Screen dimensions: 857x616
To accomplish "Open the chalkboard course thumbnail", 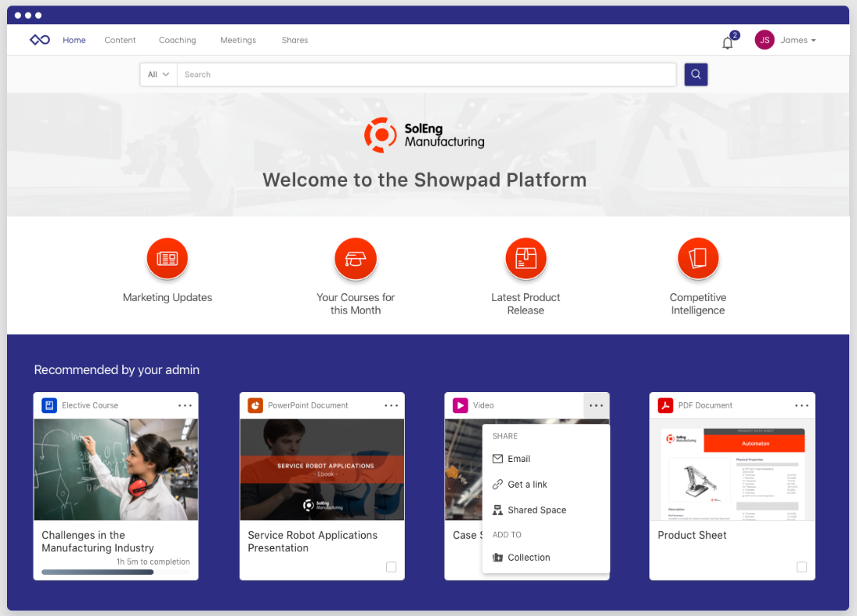I will click(116, 470).
